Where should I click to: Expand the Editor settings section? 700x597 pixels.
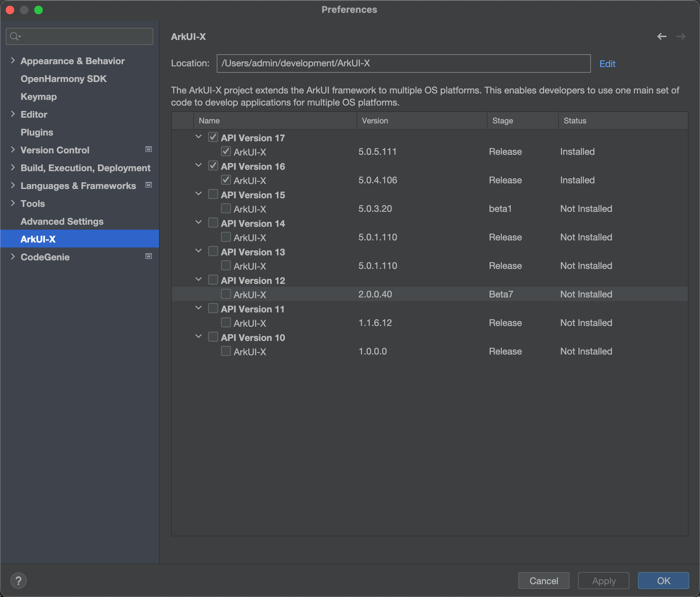click(13, 114)
